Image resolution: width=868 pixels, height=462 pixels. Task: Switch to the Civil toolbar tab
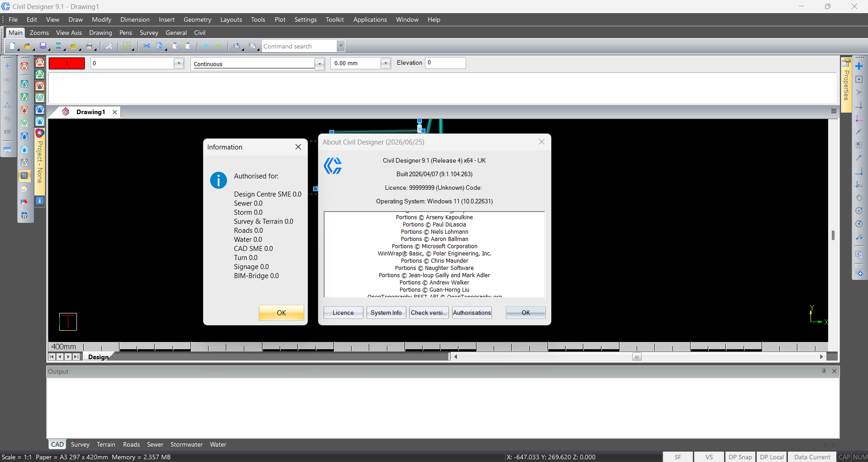pos(200,33)
